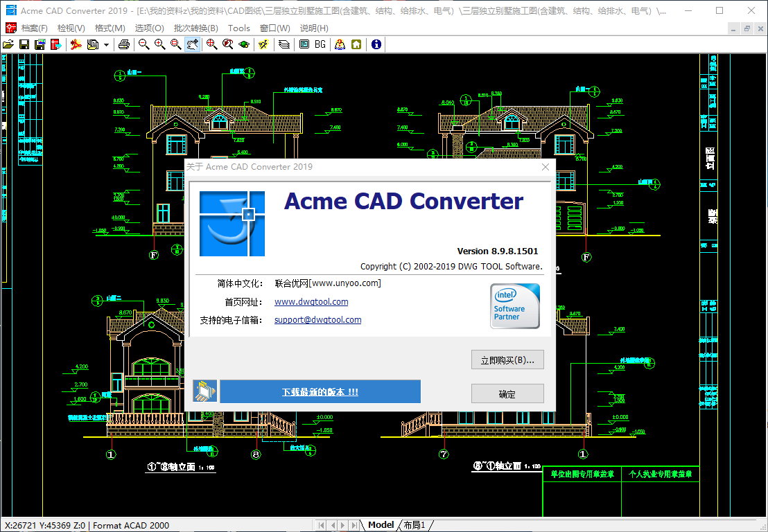This screenshot has height=532, width=768.
Task: Open the 批次转换(B) menu
Action: pos(196,28)
